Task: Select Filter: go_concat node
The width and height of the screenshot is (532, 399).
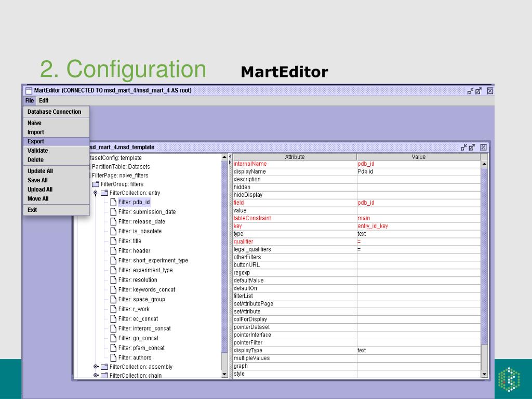Action: click(x=138, y=338)
